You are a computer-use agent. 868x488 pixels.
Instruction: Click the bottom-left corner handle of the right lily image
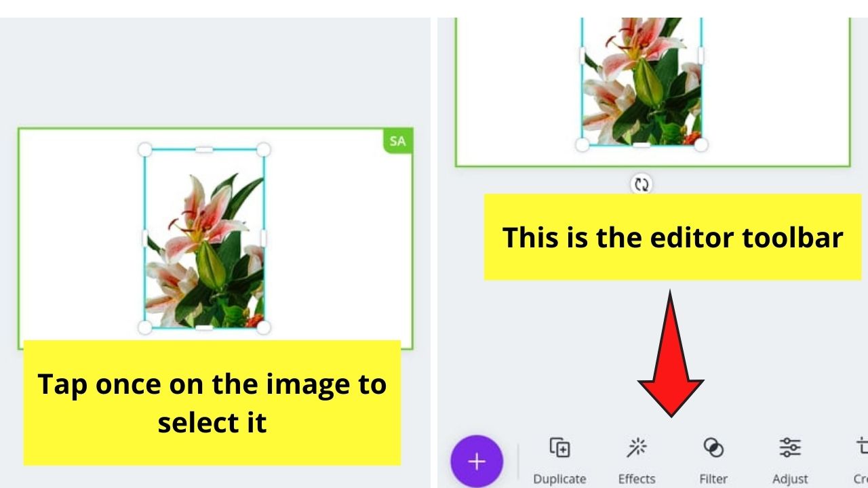tap(582, 144)
